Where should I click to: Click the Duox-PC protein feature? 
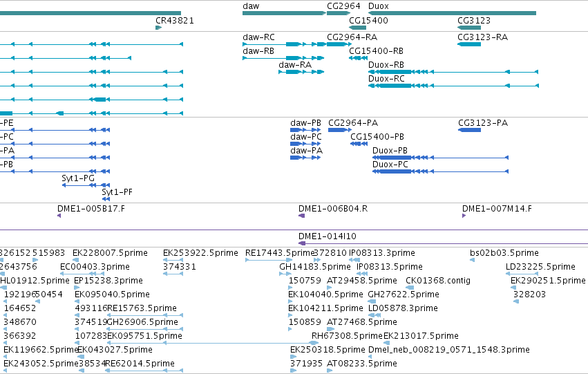point(441,171)
